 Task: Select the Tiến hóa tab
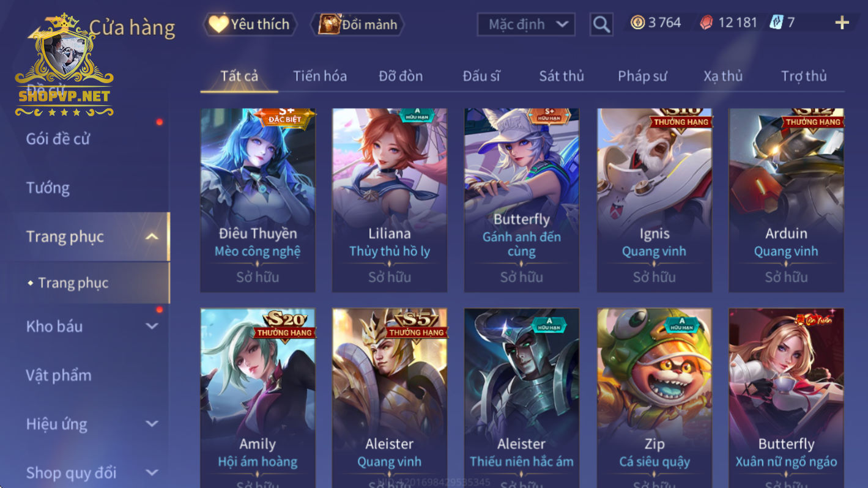[x=320, y=76]
